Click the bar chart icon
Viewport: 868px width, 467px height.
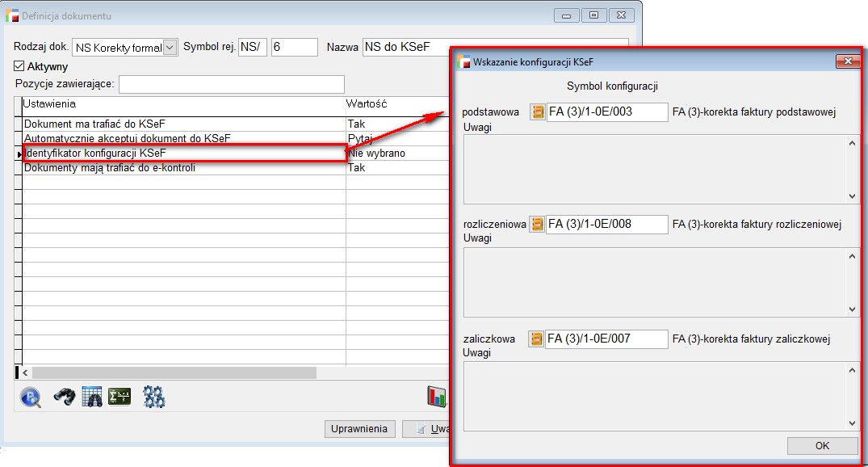pos(437,397)
